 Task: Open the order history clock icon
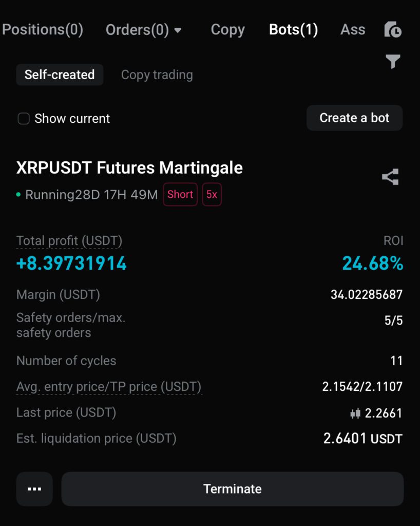(x=393, y=30)
